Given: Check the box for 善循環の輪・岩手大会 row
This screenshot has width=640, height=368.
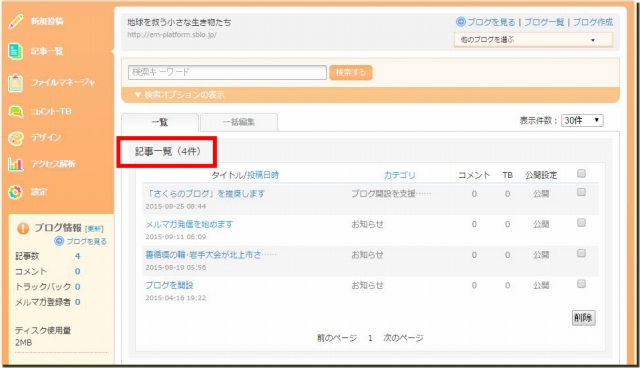Looking at the screenshot, I should coord(581,253).
